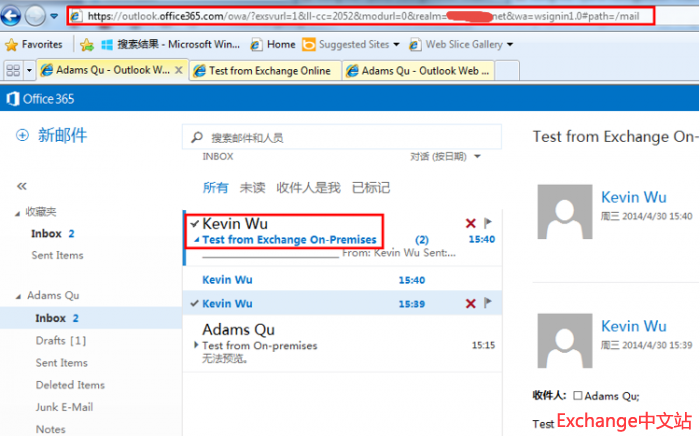Toggle checkmark on Kevin Wu 15:39 message
This screenshot has height=436, width=700.
click(x=194, y=303)
